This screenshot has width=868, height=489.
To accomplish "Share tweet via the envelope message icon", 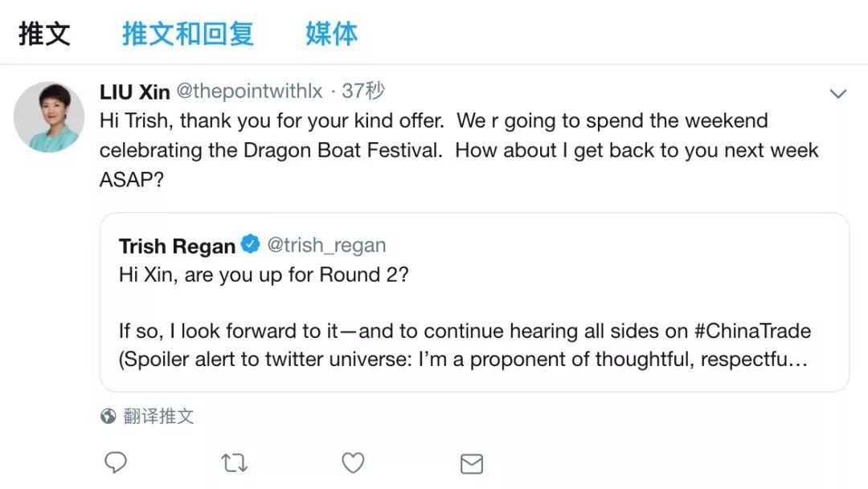I will pos(471,463).
